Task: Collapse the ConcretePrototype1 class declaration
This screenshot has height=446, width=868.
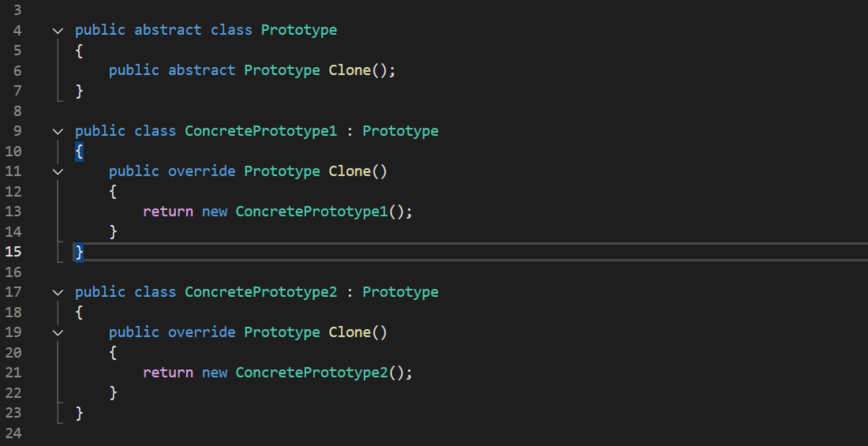Action: (x=58, y=131)
